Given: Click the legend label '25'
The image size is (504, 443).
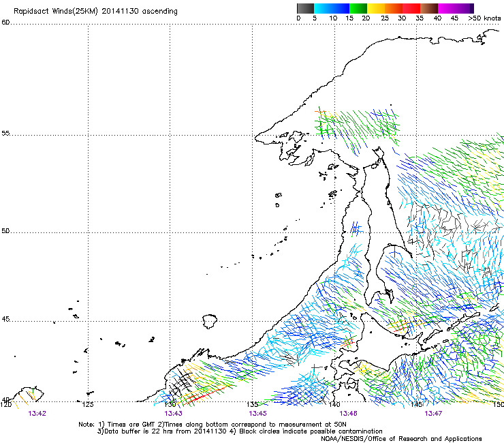Looking at the screenshot, I should pyautogui.click(x=385, y=18).
